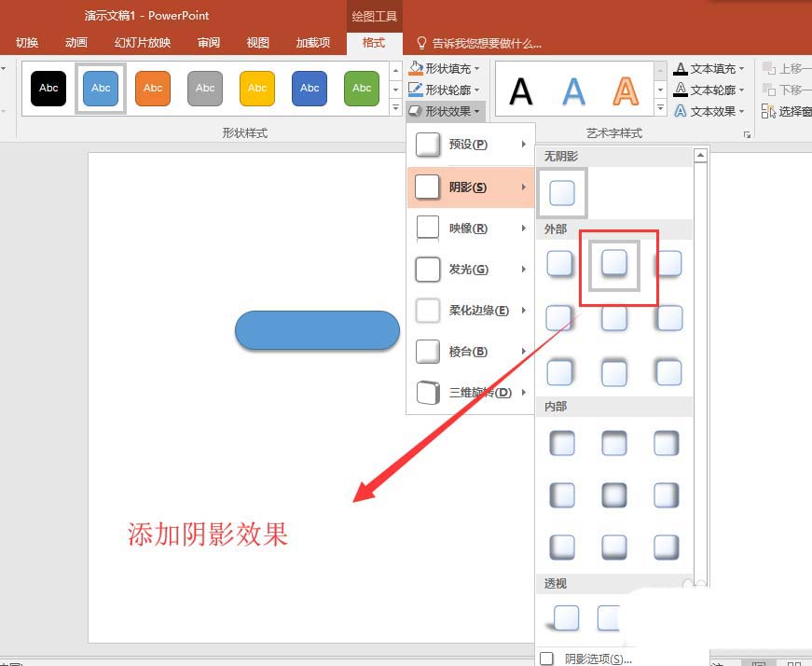This screenshot has width=812, height=666.
Task: Open the 文本效果 dropdown
Action: [x=709, y=111]
